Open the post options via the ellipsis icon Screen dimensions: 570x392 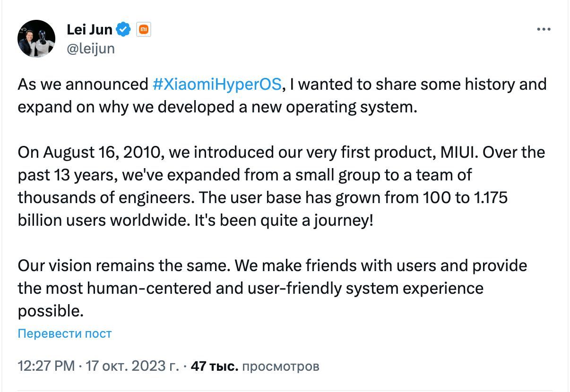[544, 29]
